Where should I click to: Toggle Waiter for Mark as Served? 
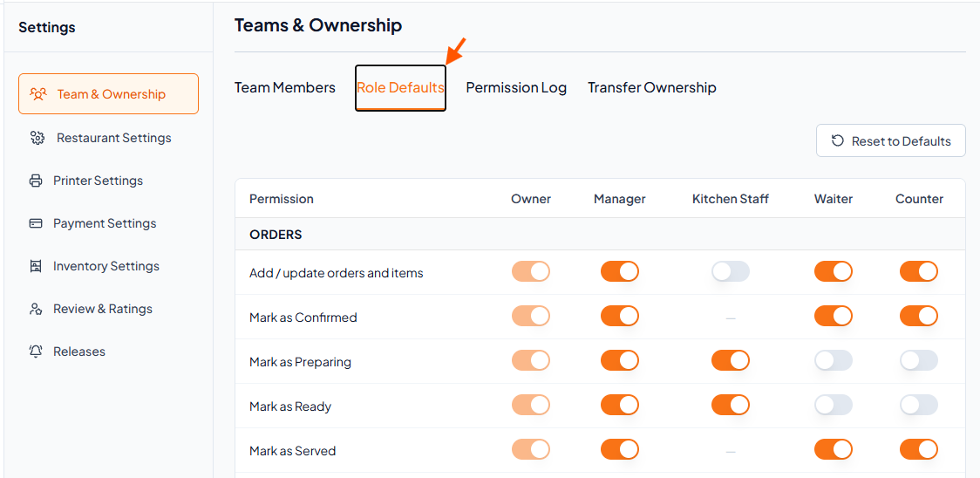coord(834,449)
